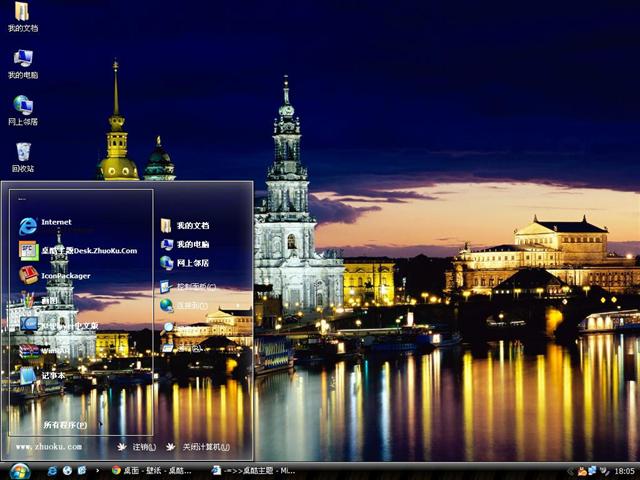Select the globe connect-to entry in Start menu
Screen dimensions: 640x480
(x=184, y=305)
